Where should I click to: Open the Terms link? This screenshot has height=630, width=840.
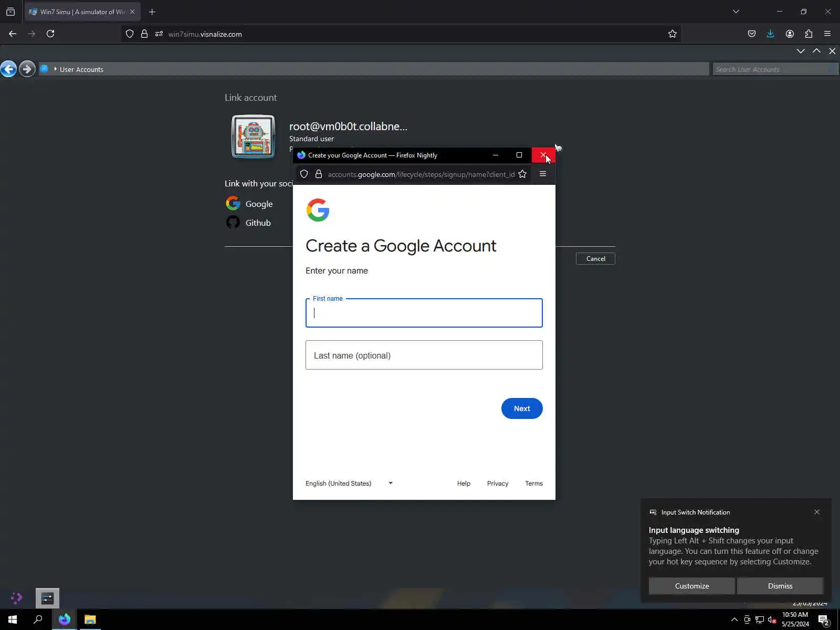pyautogui.click(x=534, y=484)
